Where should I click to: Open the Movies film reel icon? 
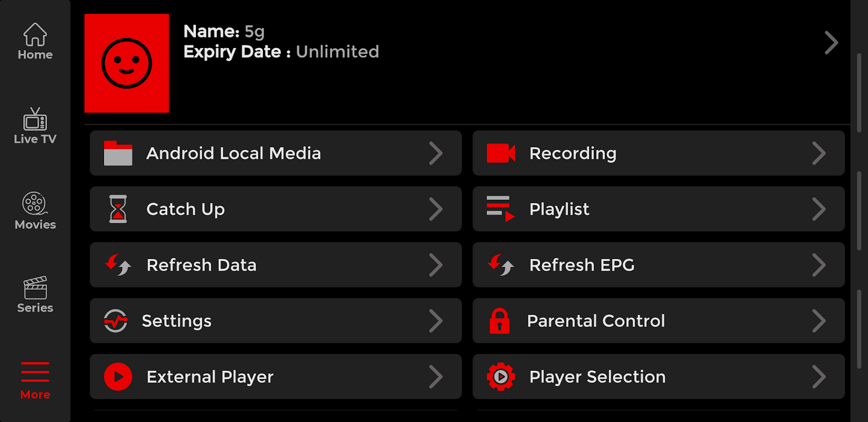(x=35, y=211)
